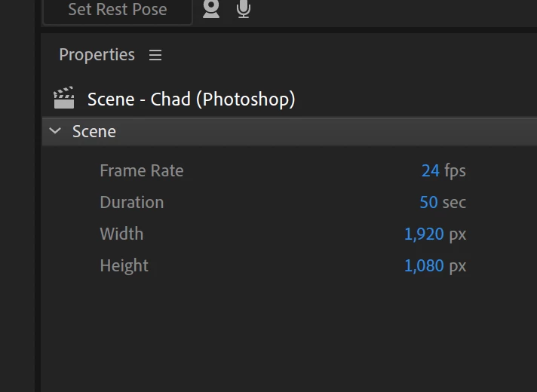
Task: Toggle the microphone audio input icon
Action: click(x=244, y=9)
